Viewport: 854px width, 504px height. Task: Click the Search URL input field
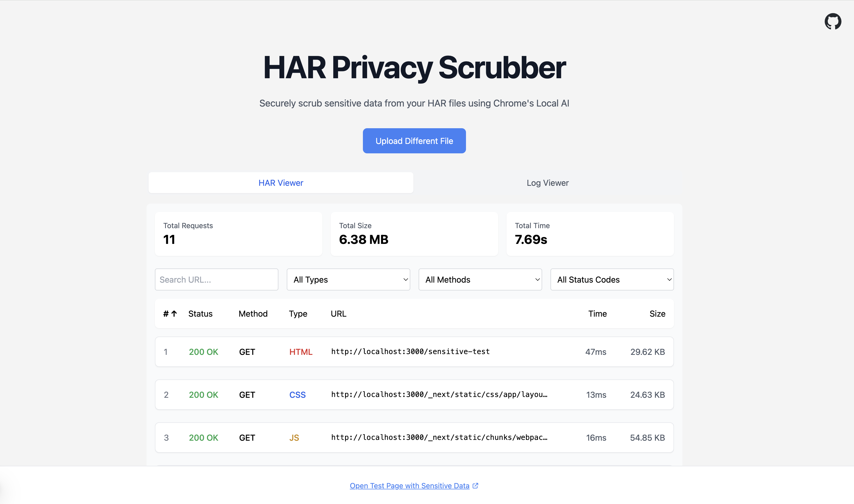pos(216,279)
